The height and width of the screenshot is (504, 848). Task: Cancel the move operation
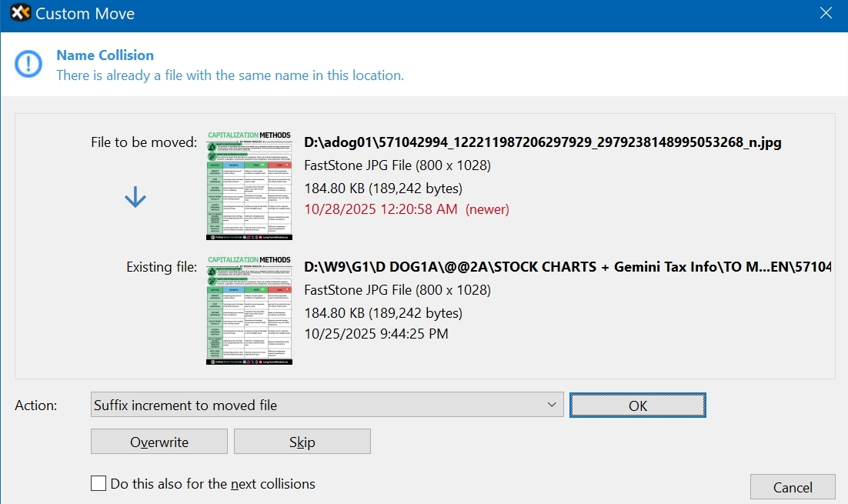(793, 487)
